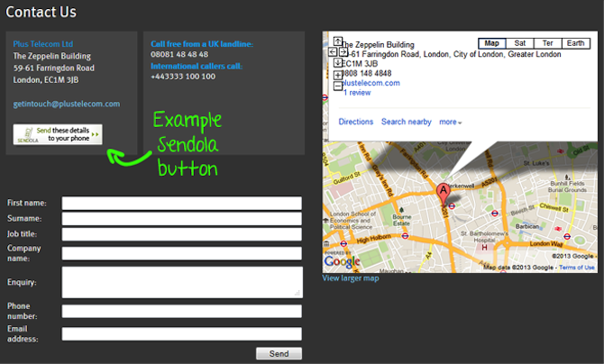The image size is (604, 364).
Task: Click the red marker A on the map
Action: (x=443, y=191)
